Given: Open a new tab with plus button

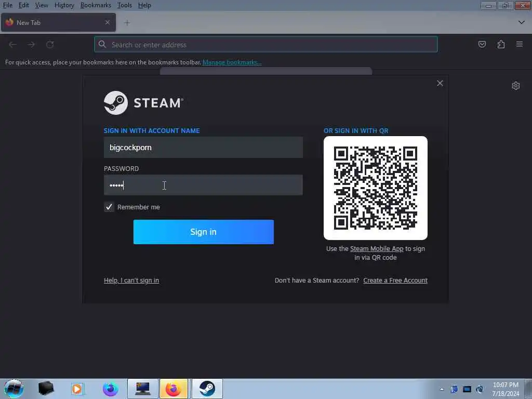Looking at the screenshot, I should [x=127, y=23].
